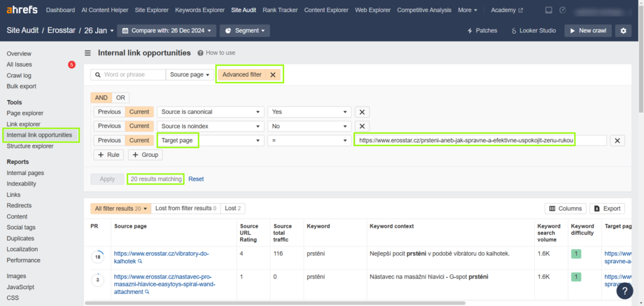
Task: Open the Compare with 26 Dec 2024 dropdown
Action: pyautogui.click(x=166, y=31)
